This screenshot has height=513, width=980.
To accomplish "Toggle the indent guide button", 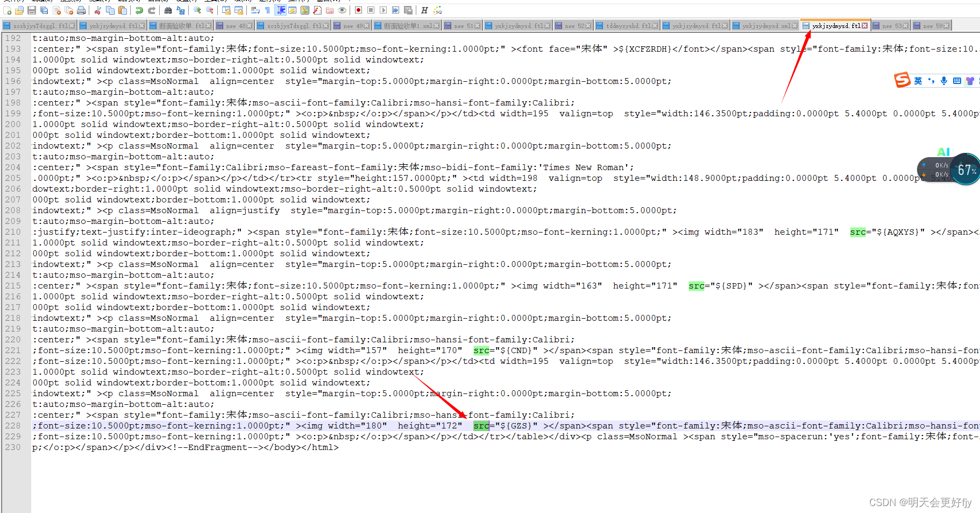I will 280,10.
